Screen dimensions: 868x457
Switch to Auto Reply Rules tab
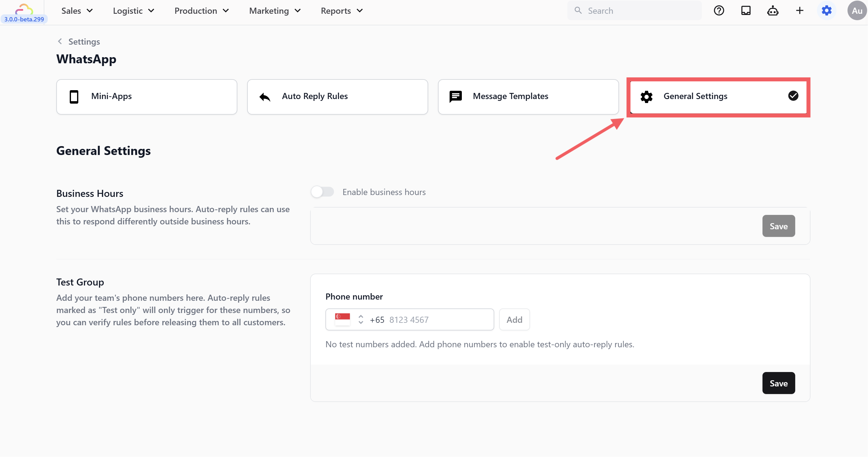tap(337, 97)
